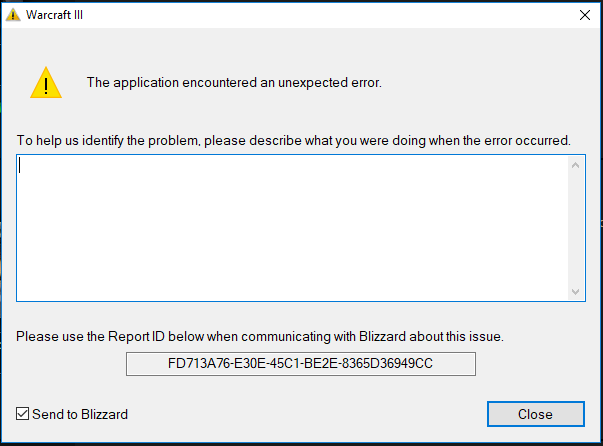Close the dialog with the X button

coord(585,15)
